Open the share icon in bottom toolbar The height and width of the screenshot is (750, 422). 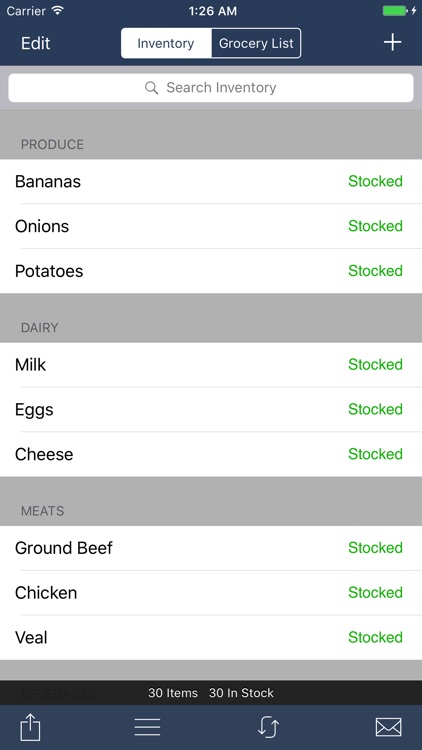[30, 728]
